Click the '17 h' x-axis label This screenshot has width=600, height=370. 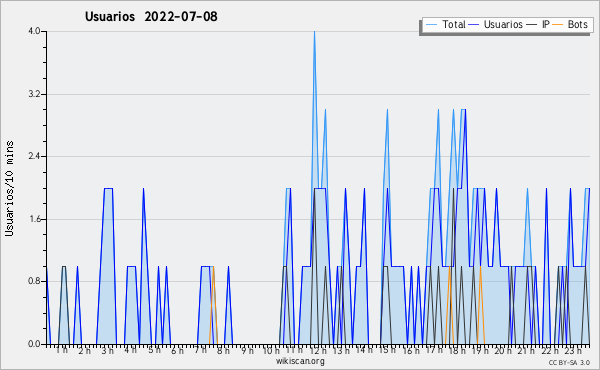434,350
